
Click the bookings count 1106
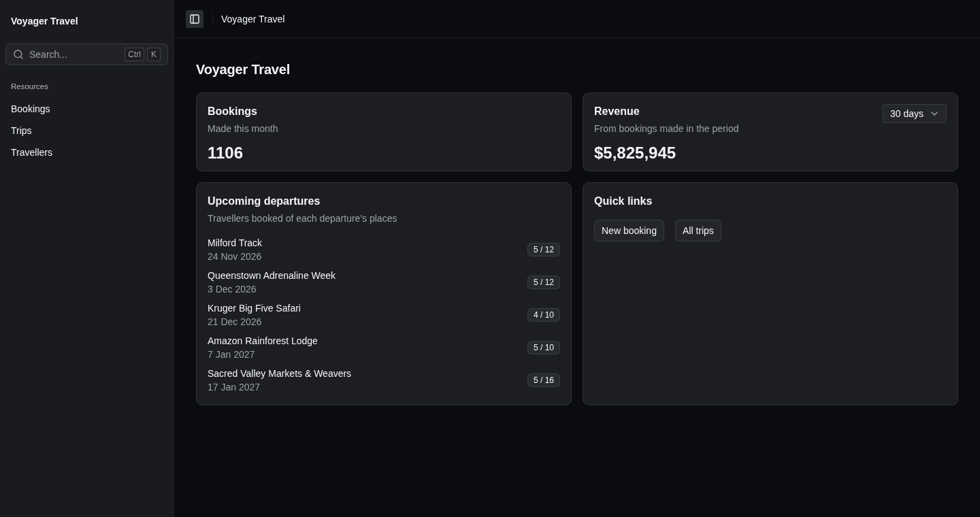click(225, 153)
